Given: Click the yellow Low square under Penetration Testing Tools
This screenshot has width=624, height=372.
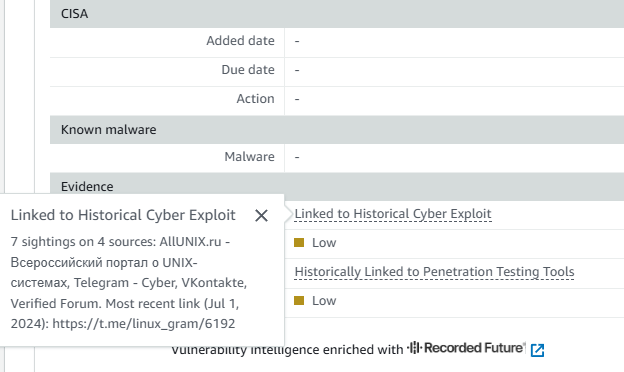Looking at the screenshot, I should 299,300.
